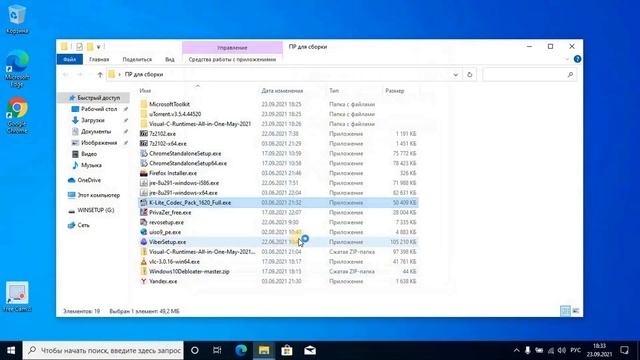Open the Файл ribbon tab

point(70,60)
